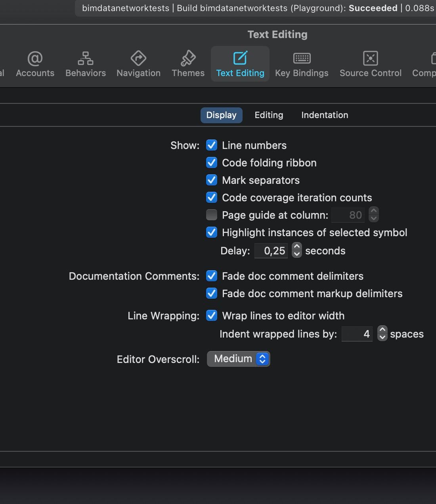Disable Wrap lines to editor width
436x504 pixels.
[212, 316]
